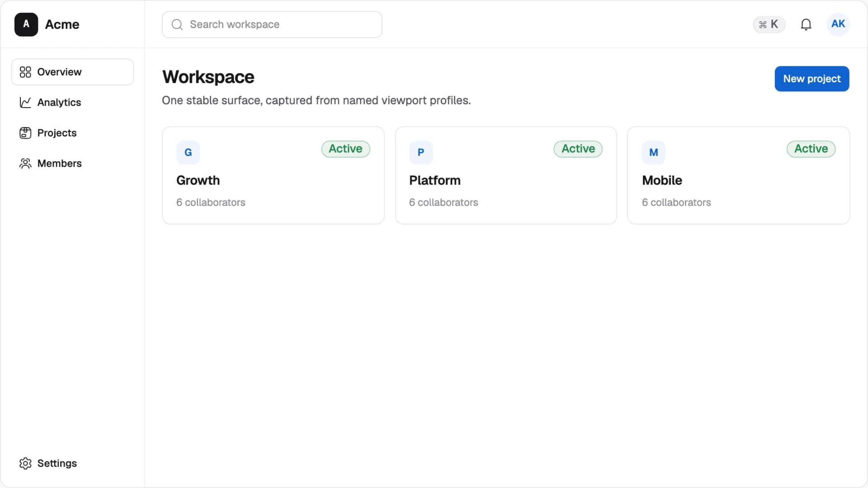Open Members page label
Screen dimensions: 868x488
tap(60, 164)
